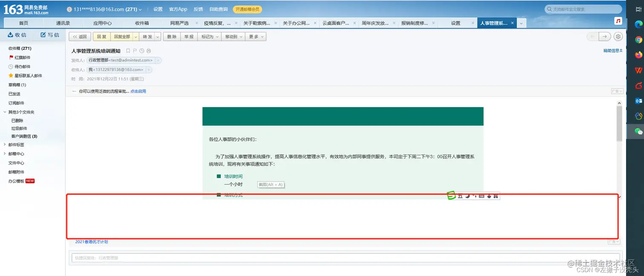Click the red music note icon

(x=618, y=20)
